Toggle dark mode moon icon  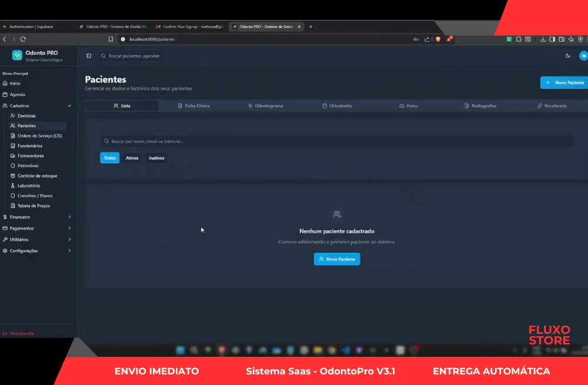pyautogui.click(x=567, y=56)
